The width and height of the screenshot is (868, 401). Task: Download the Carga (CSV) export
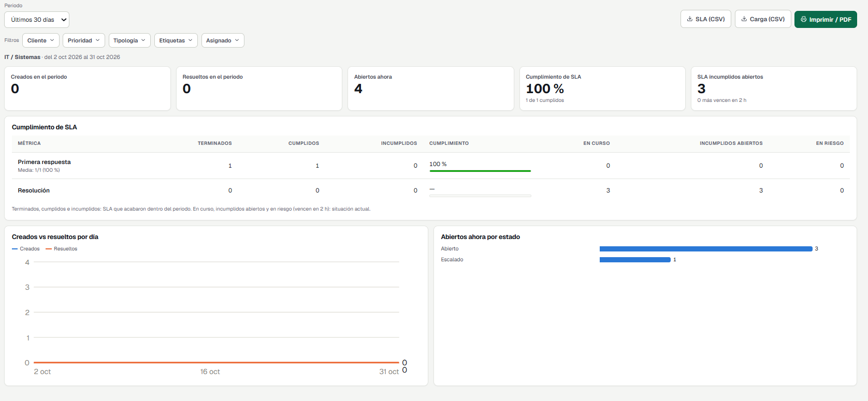pos(763,19)
